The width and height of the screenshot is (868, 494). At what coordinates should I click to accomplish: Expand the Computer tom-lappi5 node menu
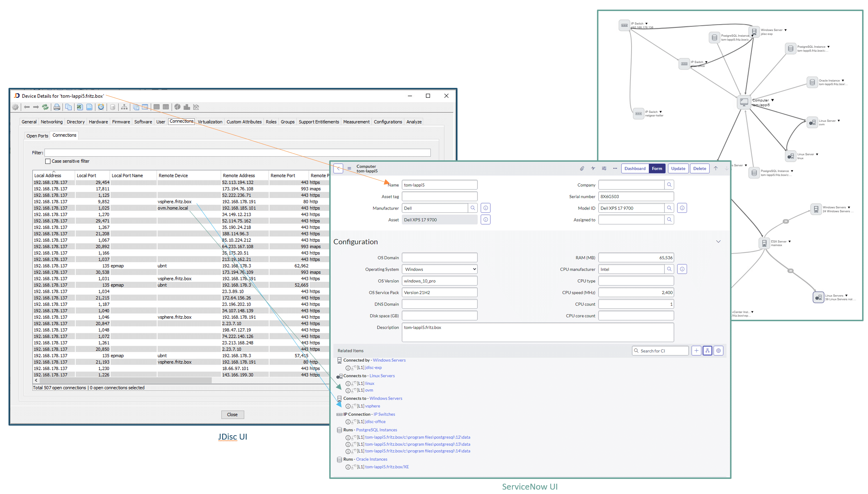[772, 100]
